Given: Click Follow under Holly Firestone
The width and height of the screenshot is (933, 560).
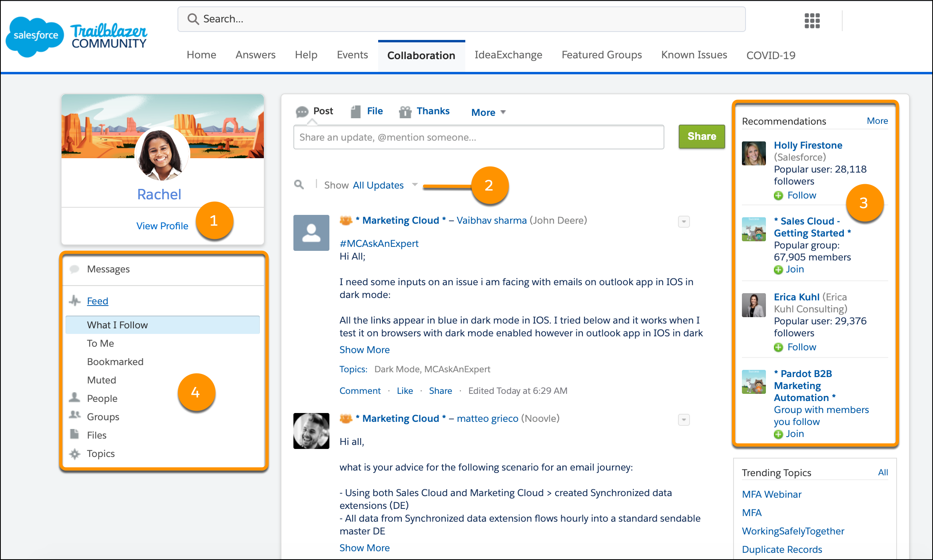Looking at the screenshot, I should (801, 195).
